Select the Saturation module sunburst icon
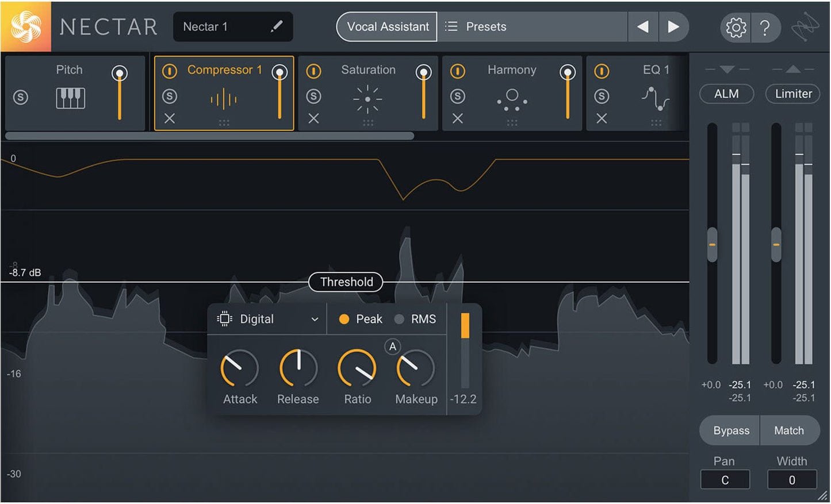 point(367,99)
